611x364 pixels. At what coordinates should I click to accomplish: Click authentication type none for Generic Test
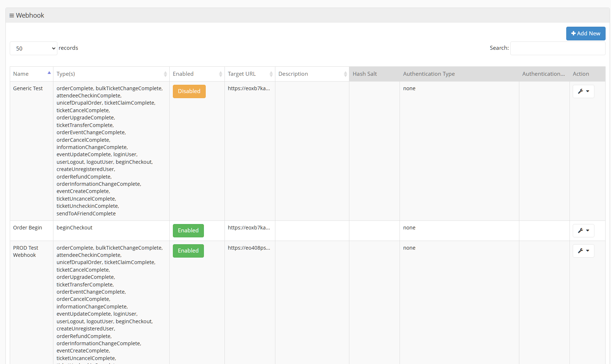tap(409, 88)
